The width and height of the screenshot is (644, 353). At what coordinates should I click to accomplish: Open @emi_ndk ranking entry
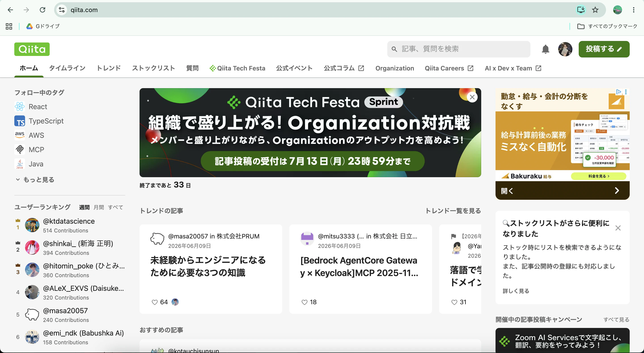(83, 333)
